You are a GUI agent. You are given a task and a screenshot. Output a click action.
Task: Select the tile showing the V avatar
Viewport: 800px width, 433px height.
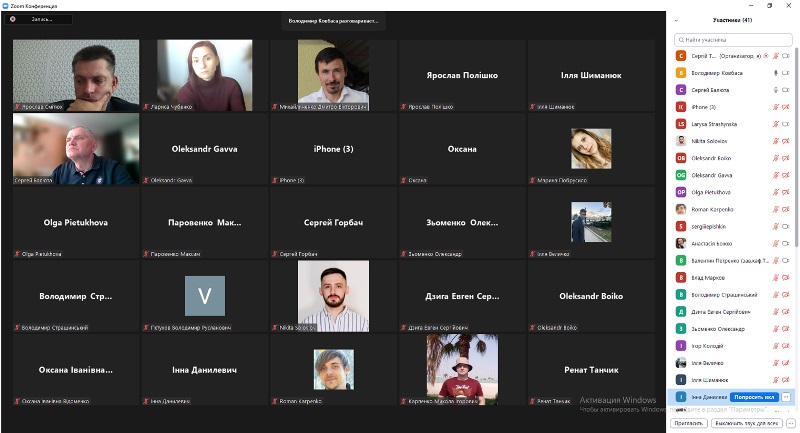coord(205,296)
